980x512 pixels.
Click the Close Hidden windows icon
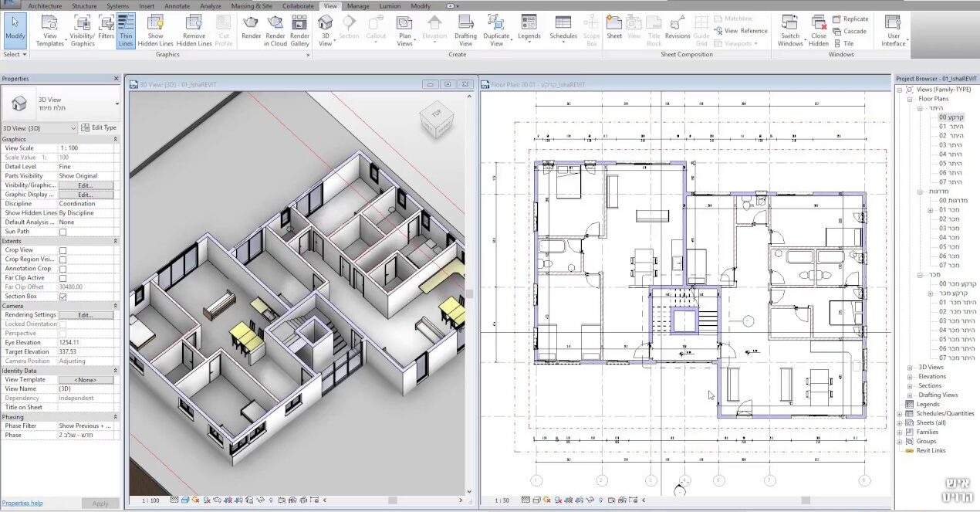819,29
